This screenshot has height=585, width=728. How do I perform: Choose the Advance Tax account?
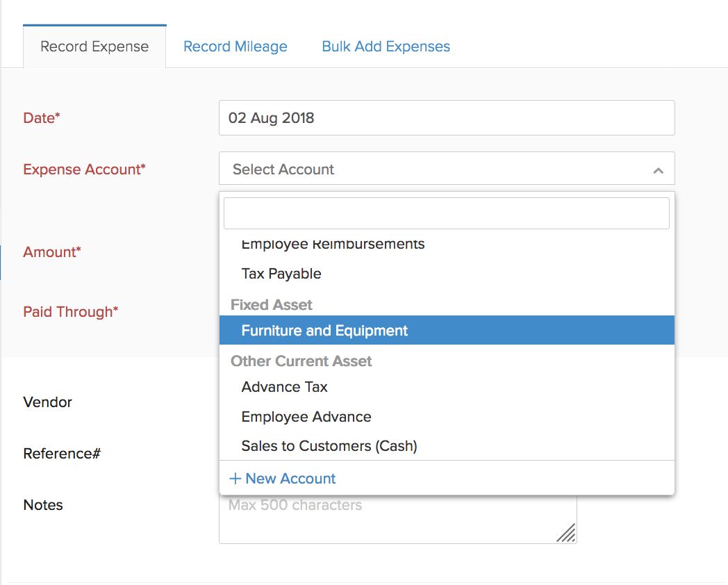tap(284, 387)
